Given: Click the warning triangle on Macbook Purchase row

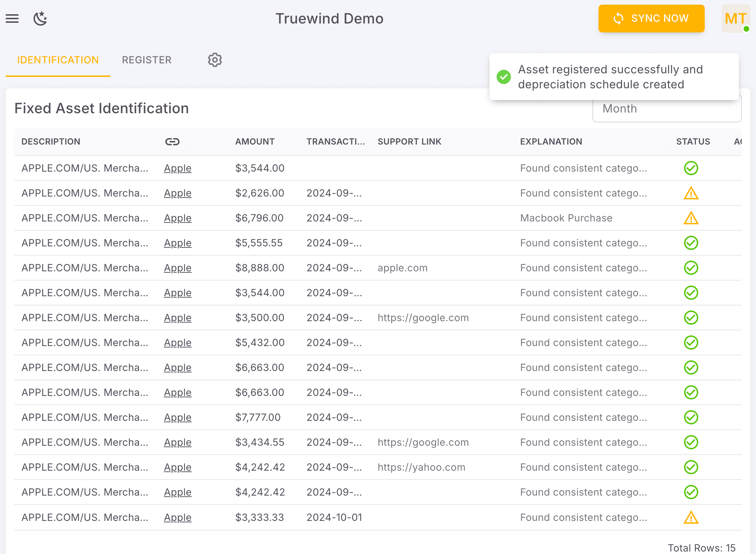Looking at the screenshot, I should (690, 218).
